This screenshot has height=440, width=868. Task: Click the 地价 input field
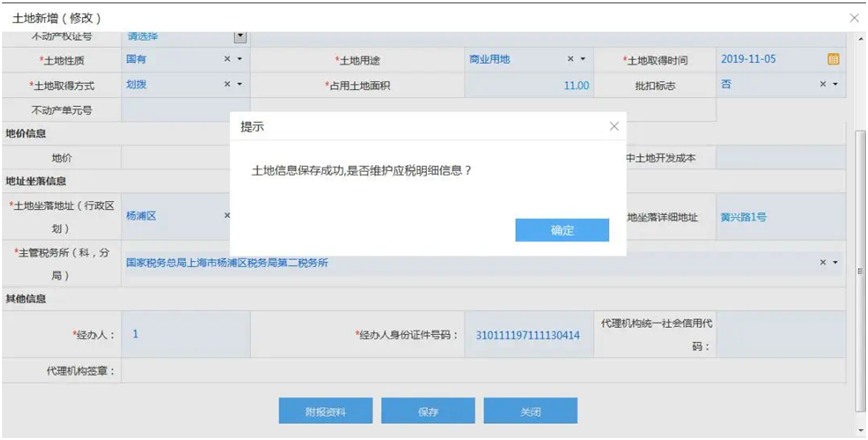tap(175, 158)
